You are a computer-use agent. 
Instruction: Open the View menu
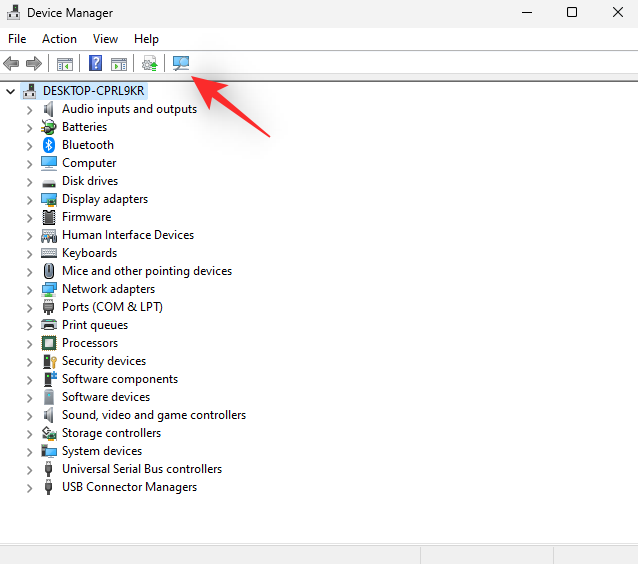[105, 39]
